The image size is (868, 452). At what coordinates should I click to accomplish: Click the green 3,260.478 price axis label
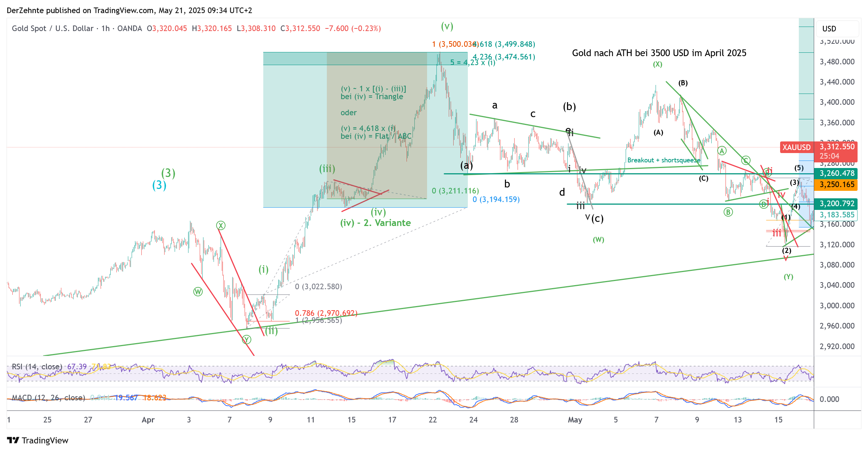(837, 173)
